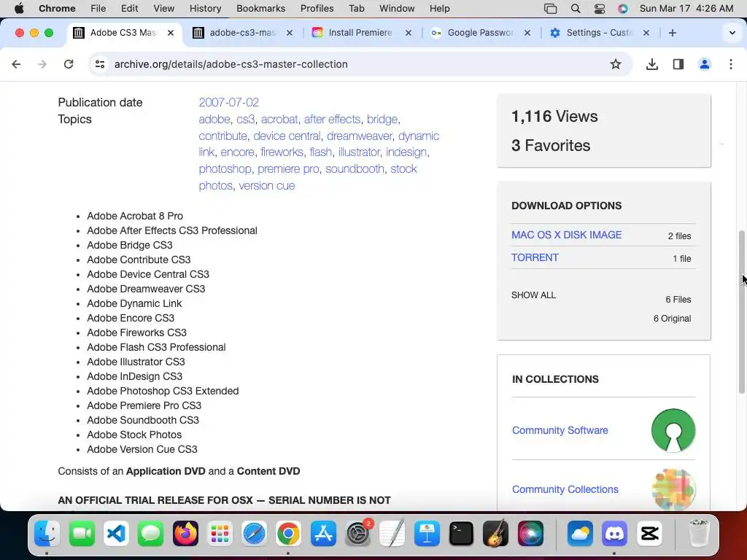Open CapCut from the Dock
The height and width of the screenshot is (560, 747).
(650, 533)
